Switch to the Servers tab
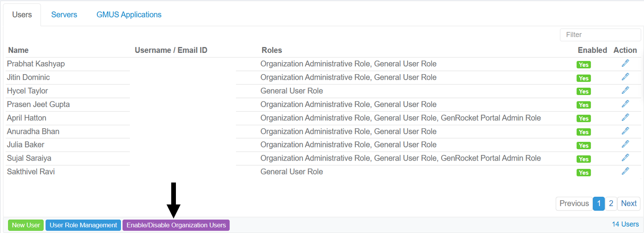644x233 pixels. tap(64, 14)
